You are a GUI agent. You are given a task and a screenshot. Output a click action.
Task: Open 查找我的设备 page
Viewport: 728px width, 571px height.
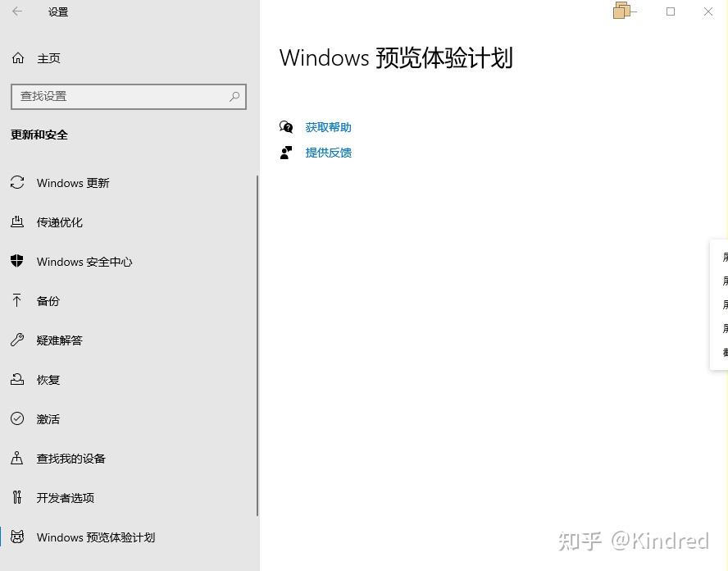coord(71,459)
